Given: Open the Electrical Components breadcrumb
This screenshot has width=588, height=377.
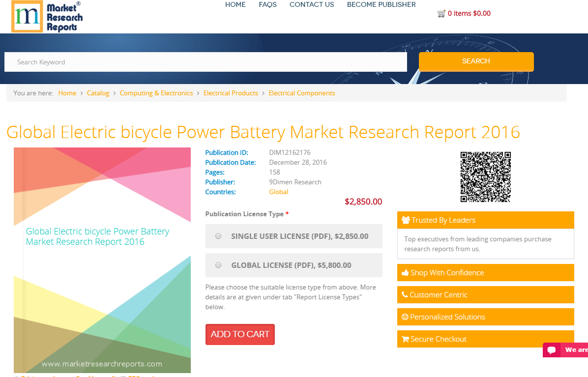Looking at the screenshot, I should [x=302, y=93].
